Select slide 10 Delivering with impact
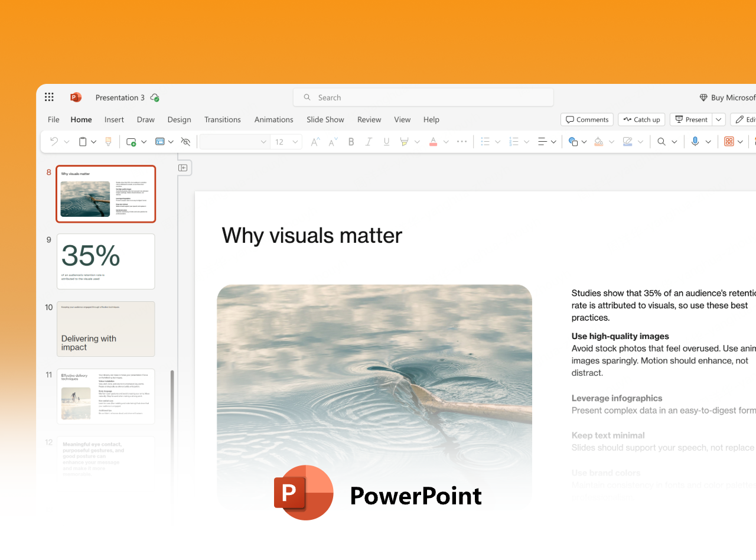 pos(106,329)
